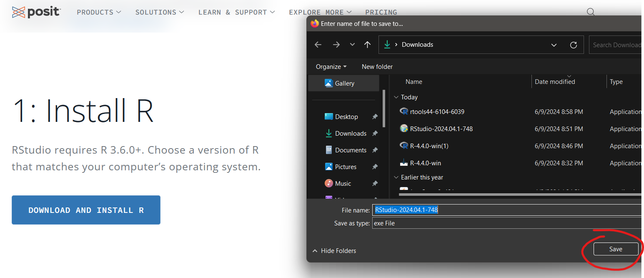Go back using the left arrow
The width and height of the screenshot is (644, 278).
point(318,45)
